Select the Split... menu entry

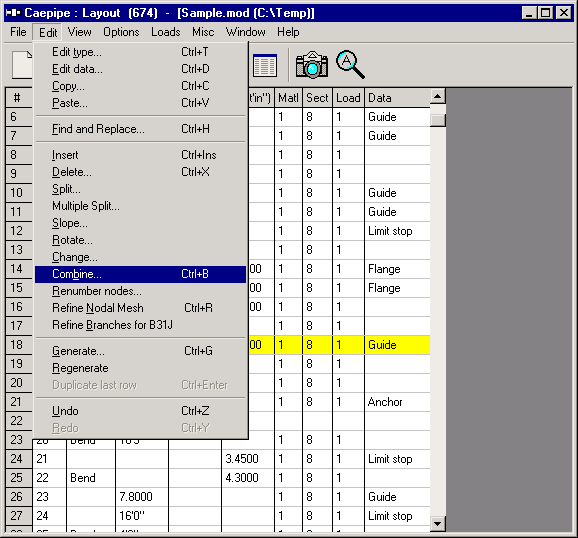(140, 189)
